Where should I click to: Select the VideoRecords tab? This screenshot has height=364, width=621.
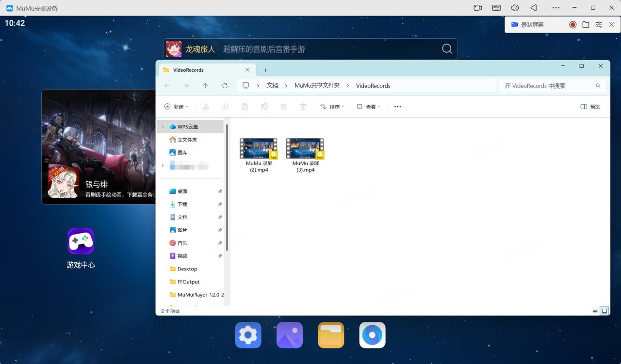pyautogui.click(x=204, y=70)
